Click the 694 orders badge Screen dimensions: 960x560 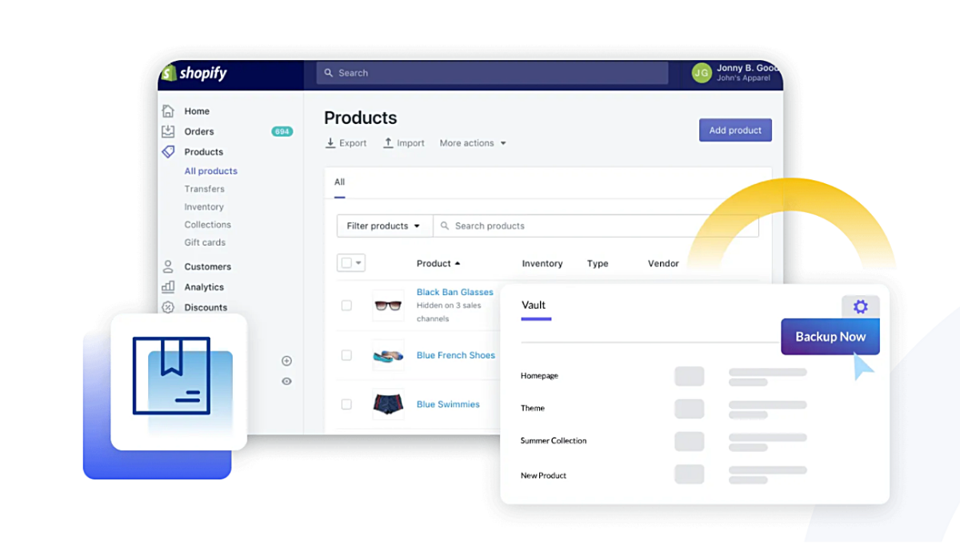[282, 131]
